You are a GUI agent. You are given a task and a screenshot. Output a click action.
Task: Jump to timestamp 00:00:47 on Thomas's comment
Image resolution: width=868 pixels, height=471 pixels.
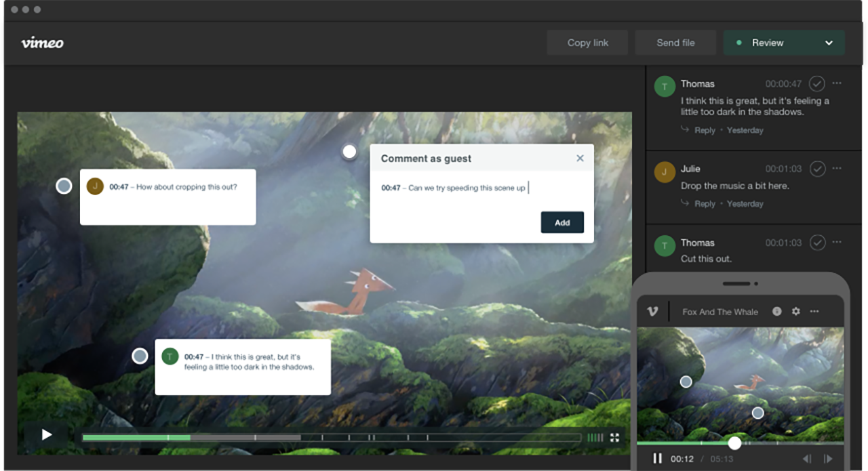(x=783, y=84)
